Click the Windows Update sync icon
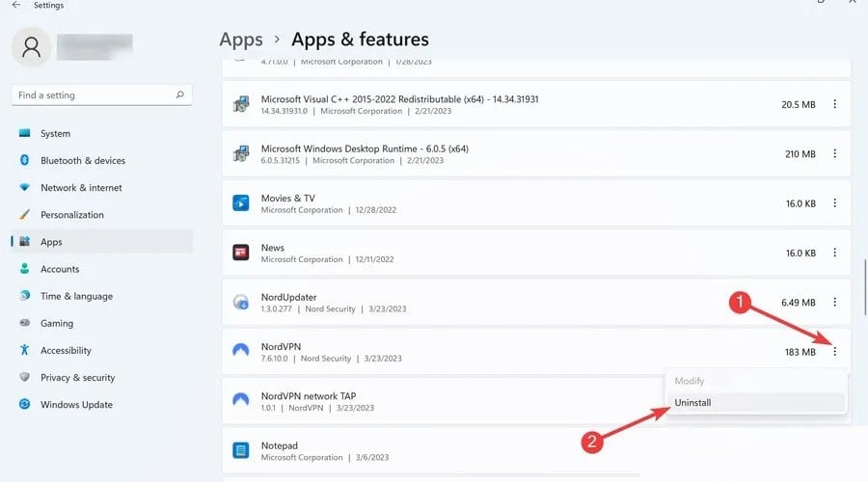Viewport: 868px width, 482px height. pyautogui.click(x=24, y=404)
